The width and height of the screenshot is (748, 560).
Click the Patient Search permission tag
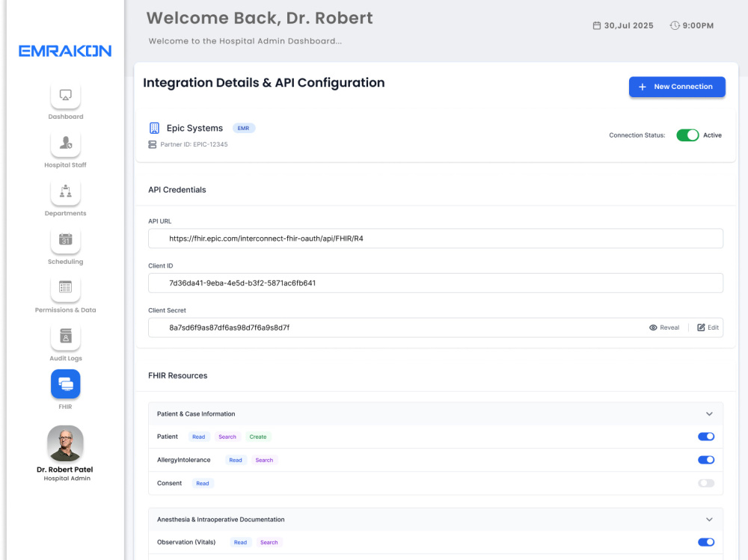(x=227, y=437)
